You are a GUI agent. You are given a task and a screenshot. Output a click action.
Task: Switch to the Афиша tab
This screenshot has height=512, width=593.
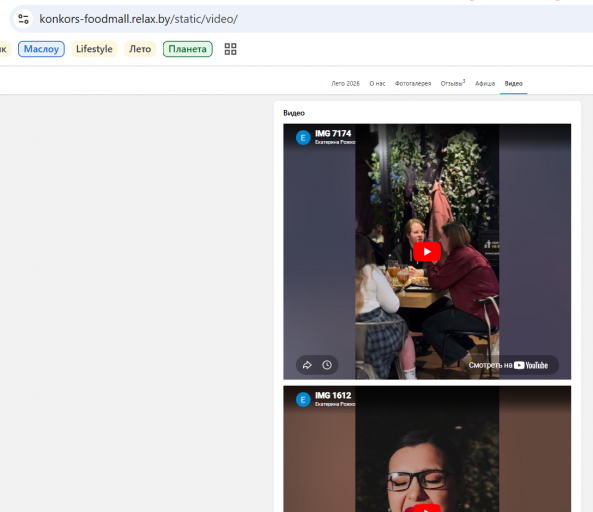[x=485, y=84]
